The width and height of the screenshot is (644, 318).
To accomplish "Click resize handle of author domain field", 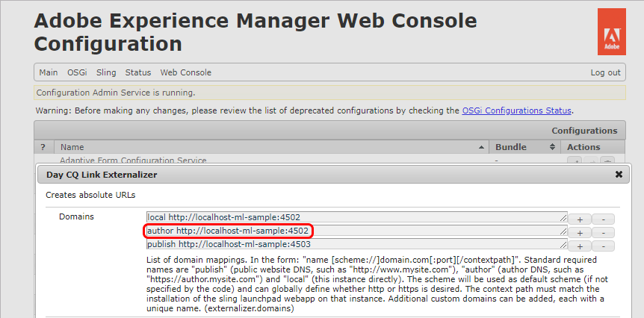I will pyautogui.click(x=563, y=232).
